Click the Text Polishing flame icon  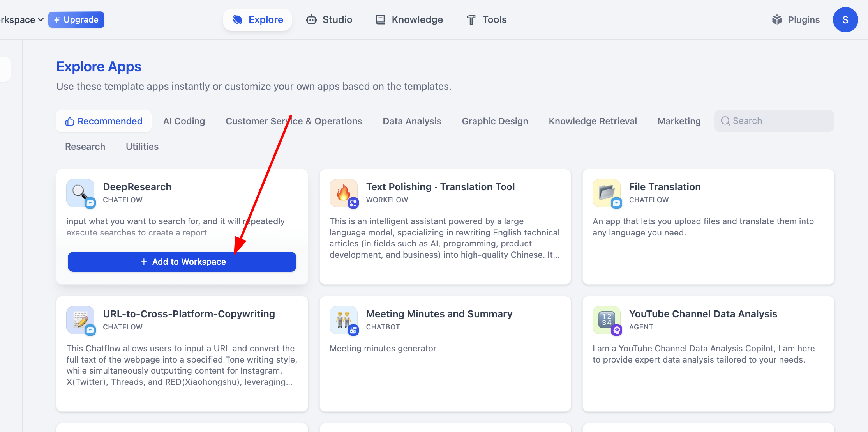[x=343, y=193]
